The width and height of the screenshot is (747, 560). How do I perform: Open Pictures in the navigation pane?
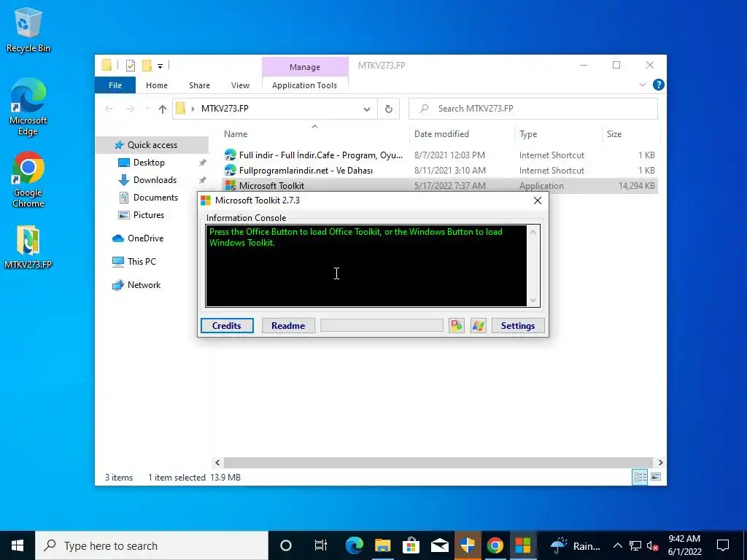[x=149, y=215]
